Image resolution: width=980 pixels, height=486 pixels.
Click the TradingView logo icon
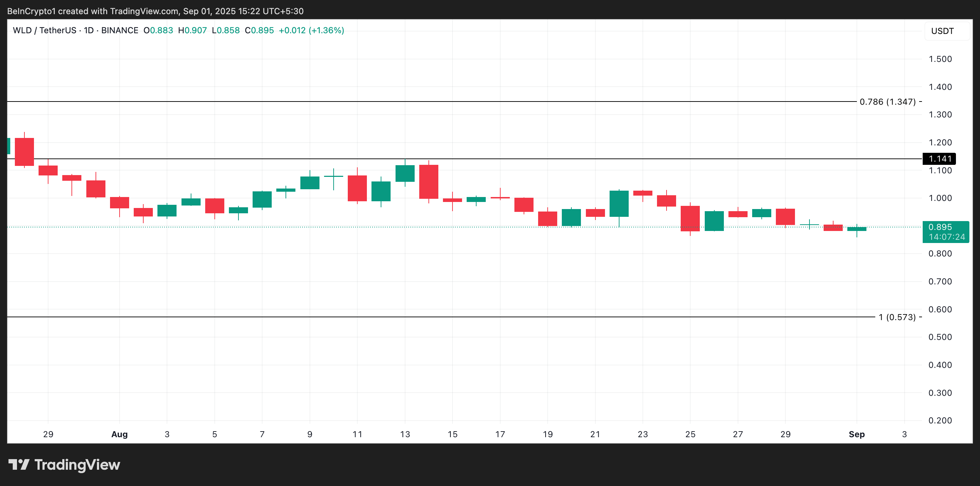19,464
